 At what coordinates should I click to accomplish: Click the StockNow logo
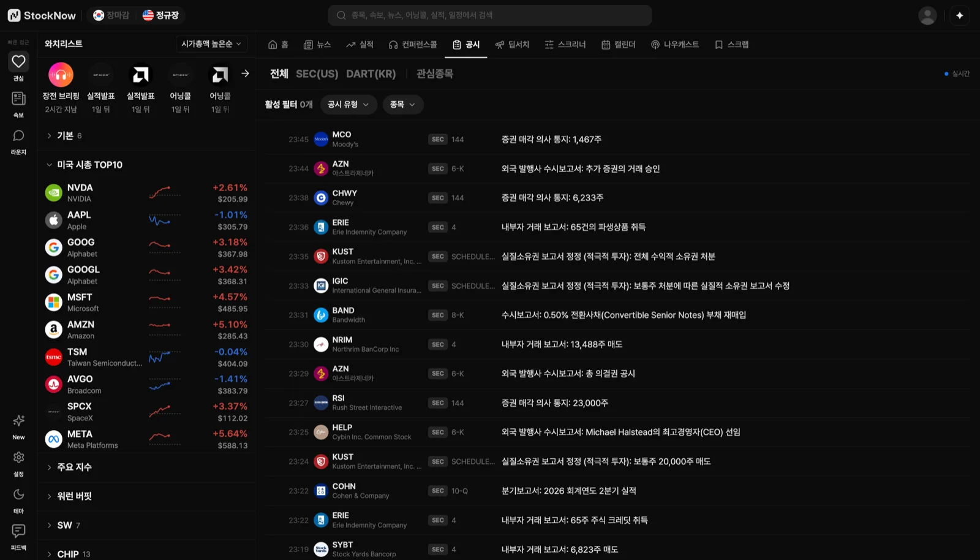point(42,15)
